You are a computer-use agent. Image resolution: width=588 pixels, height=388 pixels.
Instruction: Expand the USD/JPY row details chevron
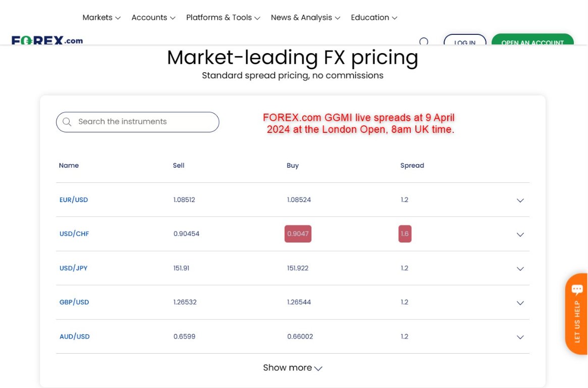[x=520, y=269]
